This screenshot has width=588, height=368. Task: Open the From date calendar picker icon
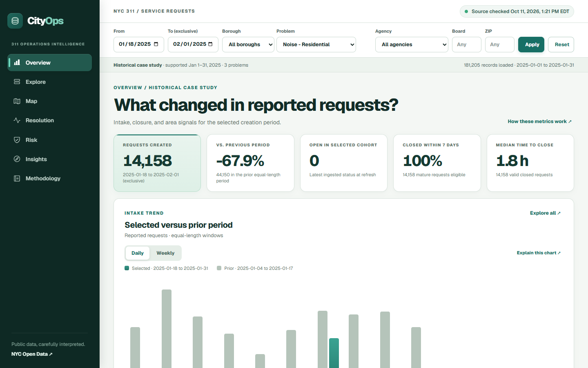click(156, 44)
